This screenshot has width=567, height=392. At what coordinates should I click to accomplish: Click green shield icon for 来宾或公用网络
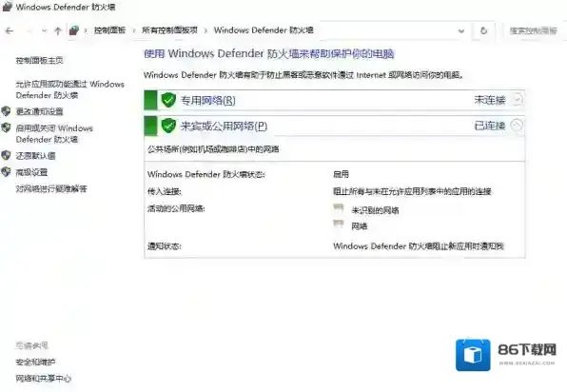coord(168,126)
